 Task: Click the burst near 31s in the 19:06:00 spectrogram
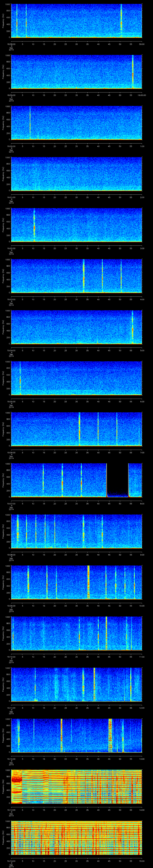click(79, 429)
